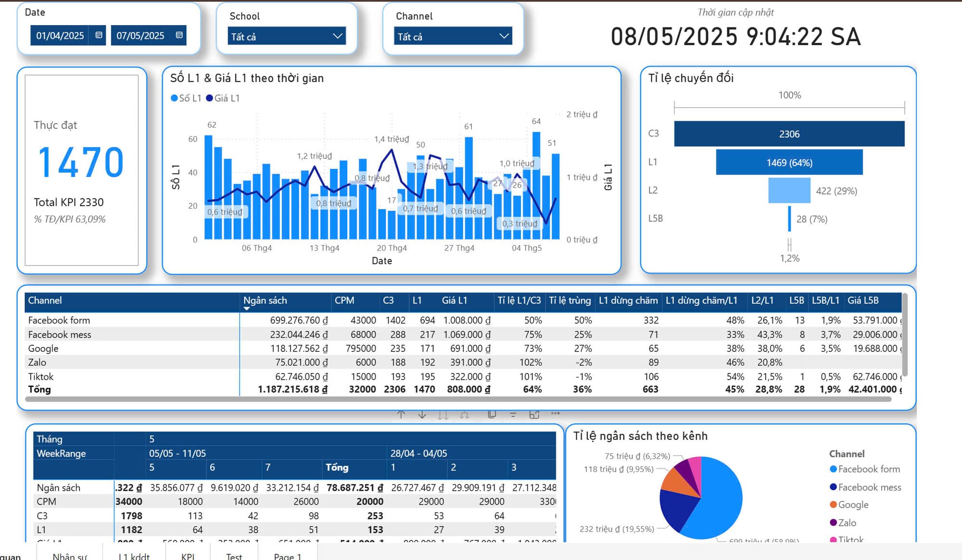962x560 pixels.
Task: Sort table by the CPM column header
Action: [x=344, y=300]
